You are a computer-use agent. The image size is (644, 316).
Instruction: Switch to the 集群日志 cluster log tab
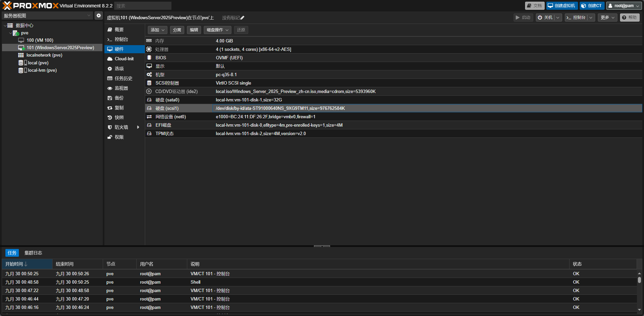tap(33, 253)
